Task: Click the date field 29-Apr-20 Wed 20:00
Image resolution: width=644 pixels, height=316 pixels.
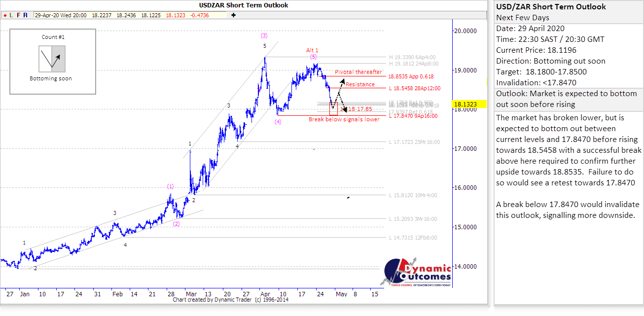Action: pyautogui.click(x=61, y=15)
